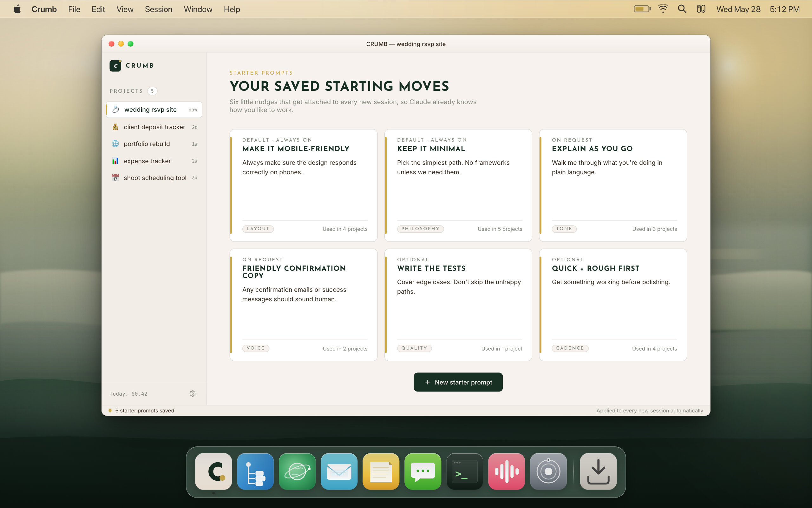Open the Window menu
Image resolution: width=812 pixels, height=508 pixels.
tap(198, 9)
